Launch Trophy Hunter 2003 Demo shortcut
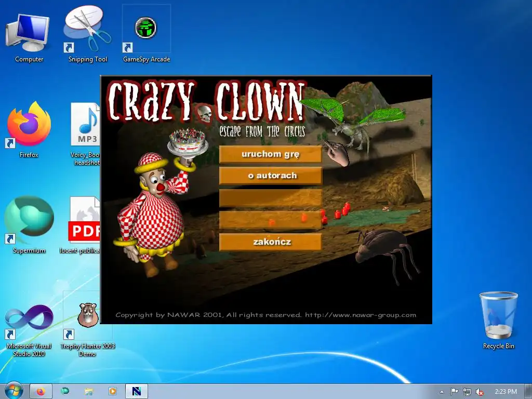This screenshot has height=399, width=532. tap(87, 326)
